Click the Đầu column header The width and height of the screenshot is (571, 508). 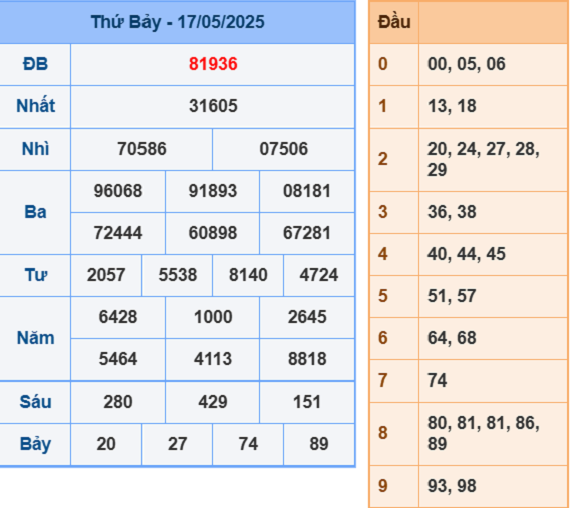tap(394, 22)
